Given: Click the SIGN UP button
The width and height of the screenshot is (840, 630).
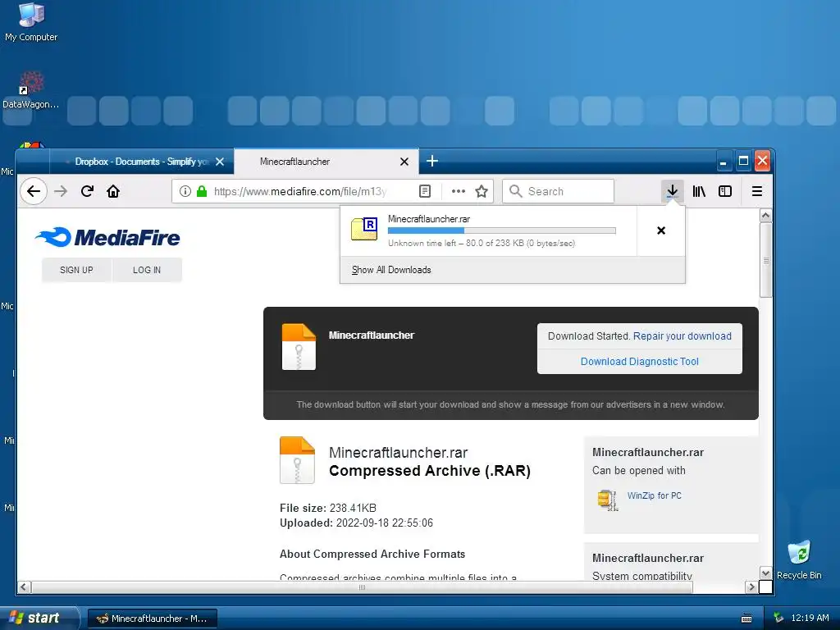Looking at the screenshot, I should point(76,270).
